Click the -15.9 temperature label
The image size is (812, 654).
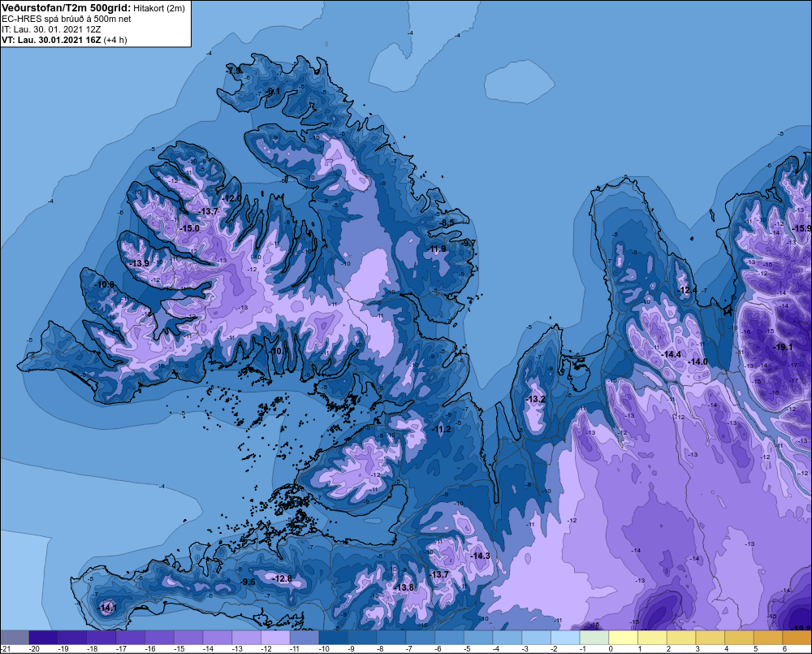[x=802, y=228]
